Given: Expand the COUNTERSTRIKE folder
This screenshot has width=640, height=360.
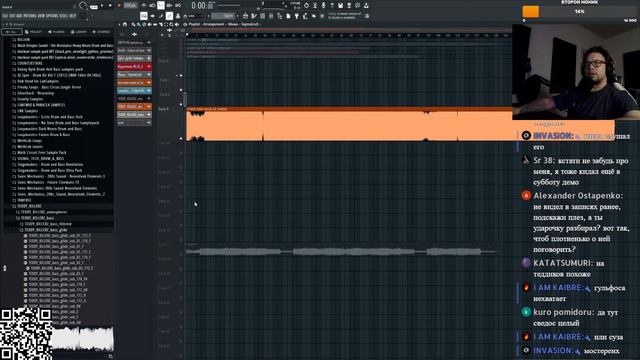Looking at the screenshot, I should tap(30, 63).
